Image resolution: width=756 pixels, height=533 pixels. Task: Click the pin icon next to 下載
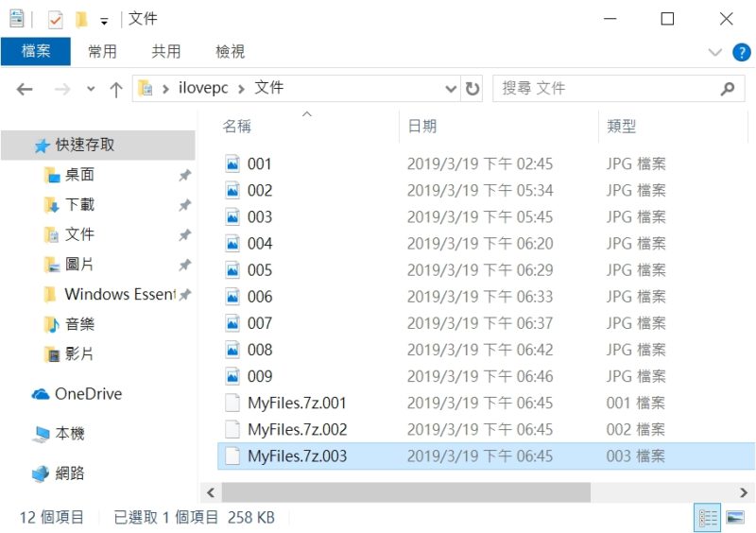[x=184, y=205]
